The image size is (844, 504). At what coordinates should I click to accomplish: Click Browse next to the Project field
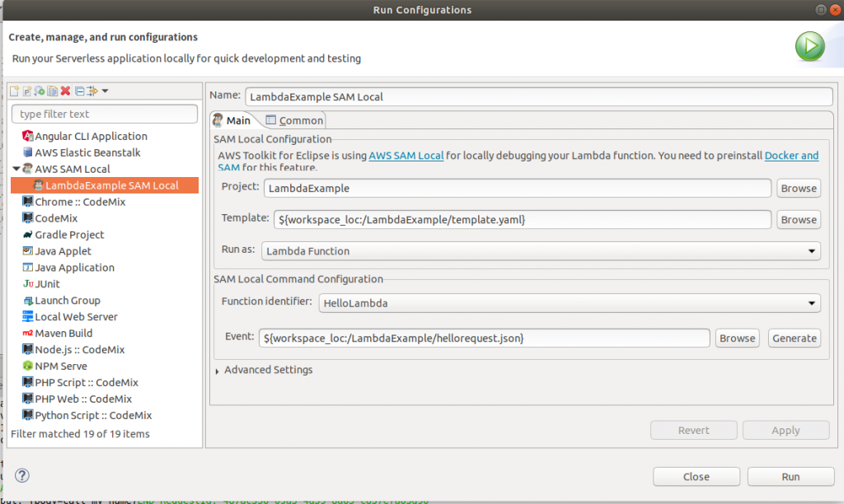coord(798,189)
